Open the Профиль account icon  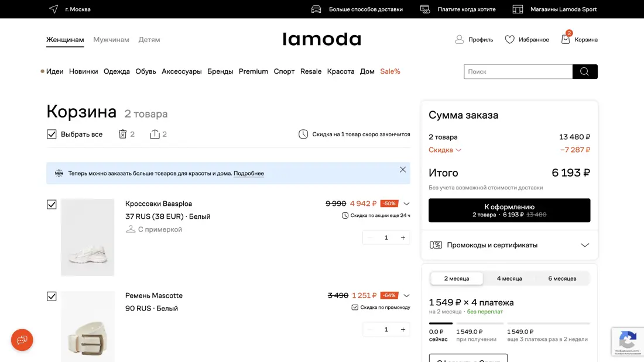coord(460,39)
